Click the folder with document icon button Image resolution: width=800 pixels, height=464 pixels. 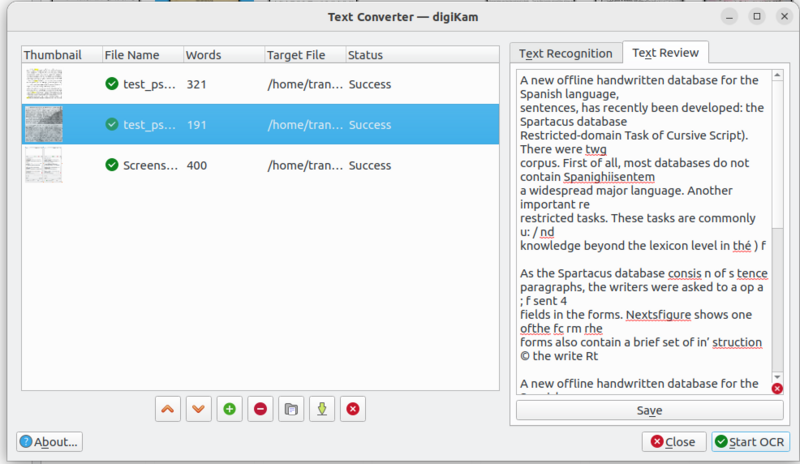[x=291, y=408]
